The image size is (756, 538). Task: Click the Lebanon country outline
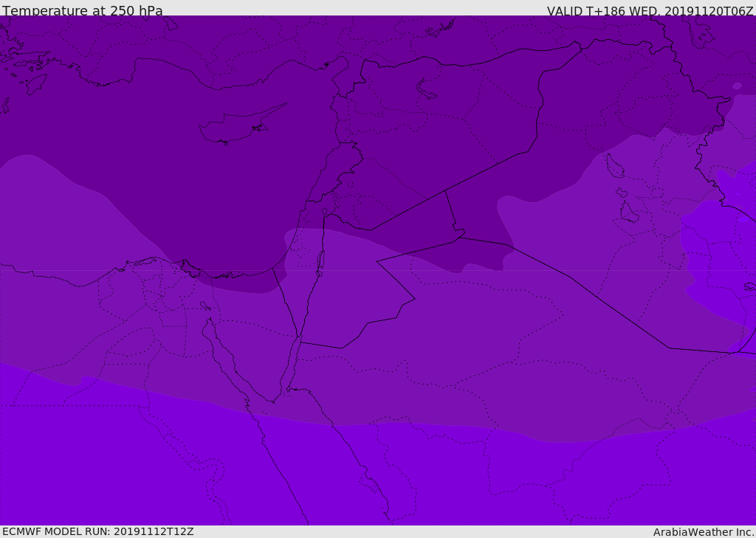click(x=338, y=170)
